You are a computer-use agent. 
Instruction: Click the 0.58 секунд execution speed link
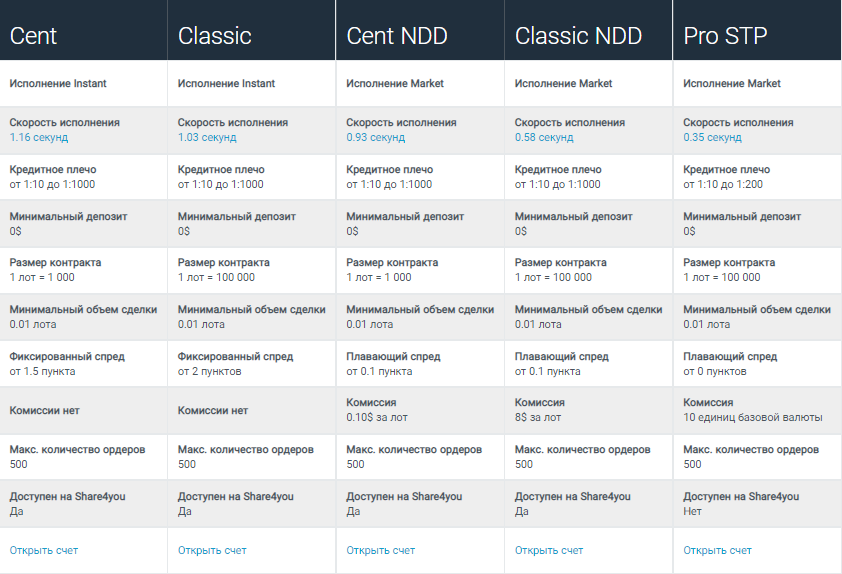point(544,137)
